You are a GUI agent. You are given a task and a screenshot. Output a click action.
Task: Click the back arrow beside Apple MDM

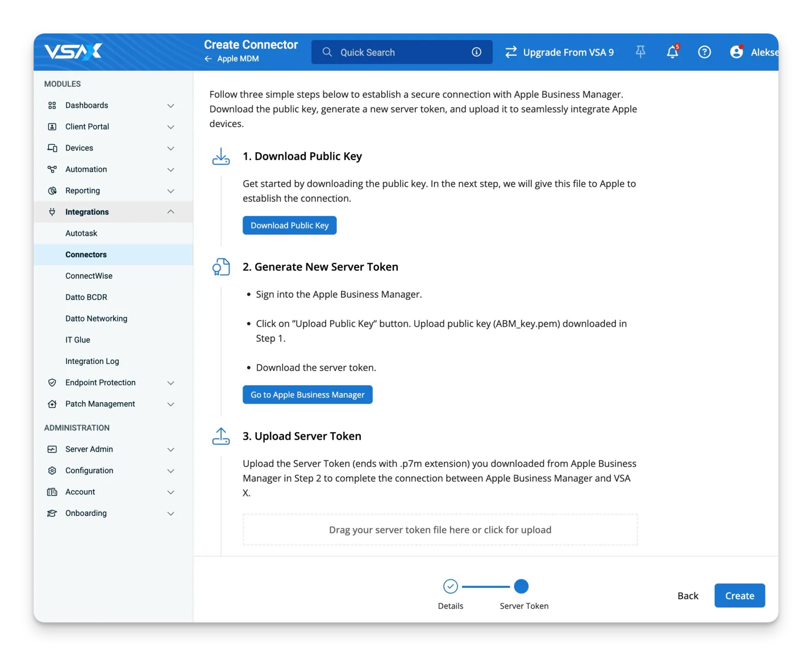209,59
